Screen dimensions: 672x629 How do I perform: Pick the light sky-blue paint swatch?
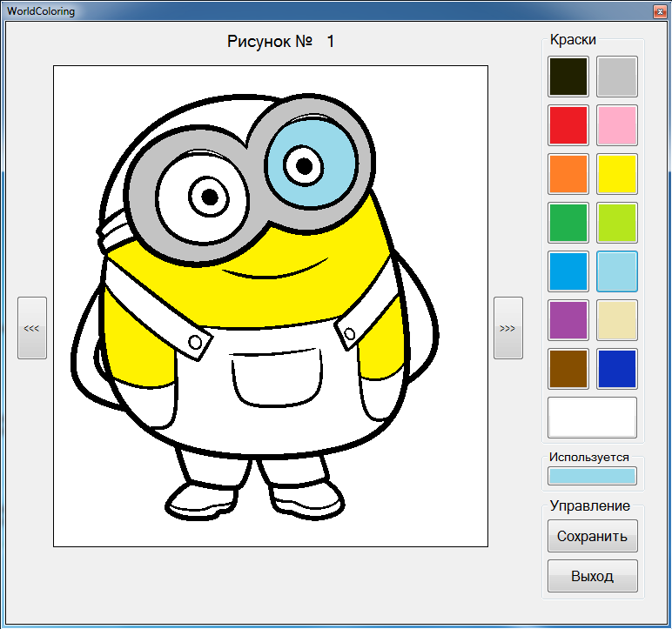pos(616,271)
